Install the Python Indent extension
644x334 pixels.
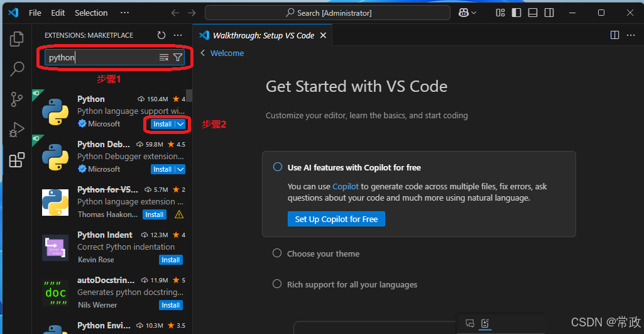(x=170, y=260)
